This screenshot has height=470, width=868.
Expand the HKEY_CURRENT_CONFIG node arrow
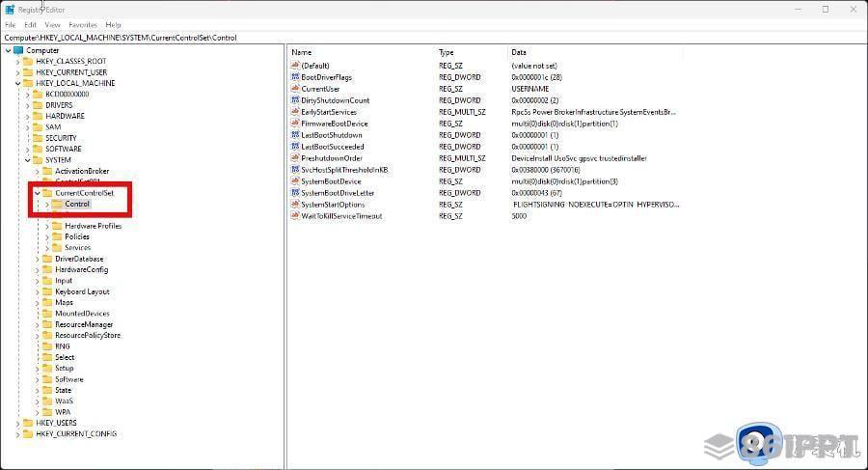point(17,434)
